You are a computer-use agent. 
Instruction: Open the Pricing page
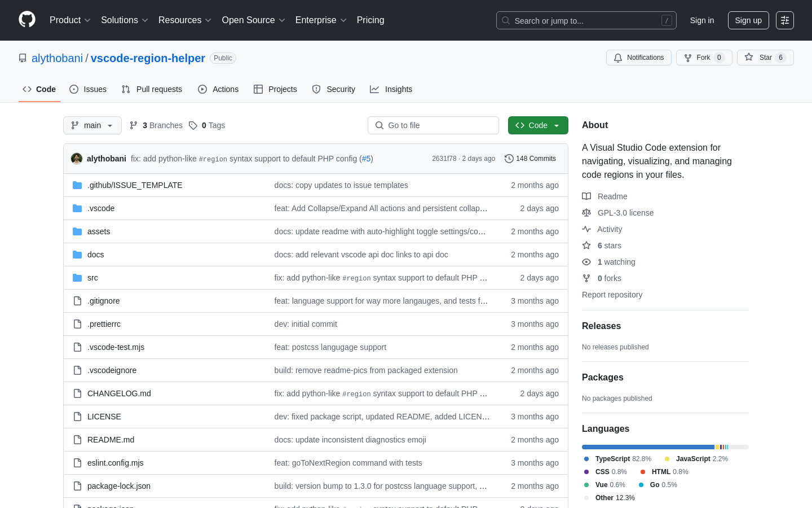point(370,20)
